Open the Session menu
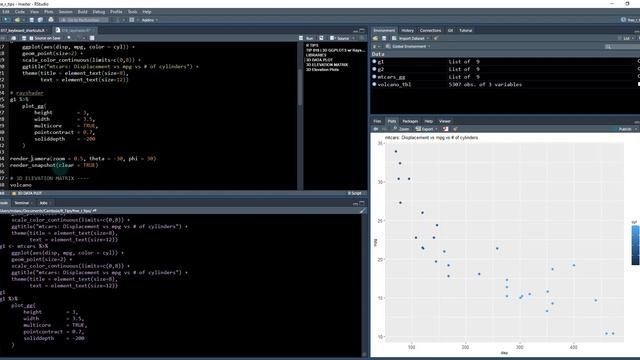 [x=65, y=12]
